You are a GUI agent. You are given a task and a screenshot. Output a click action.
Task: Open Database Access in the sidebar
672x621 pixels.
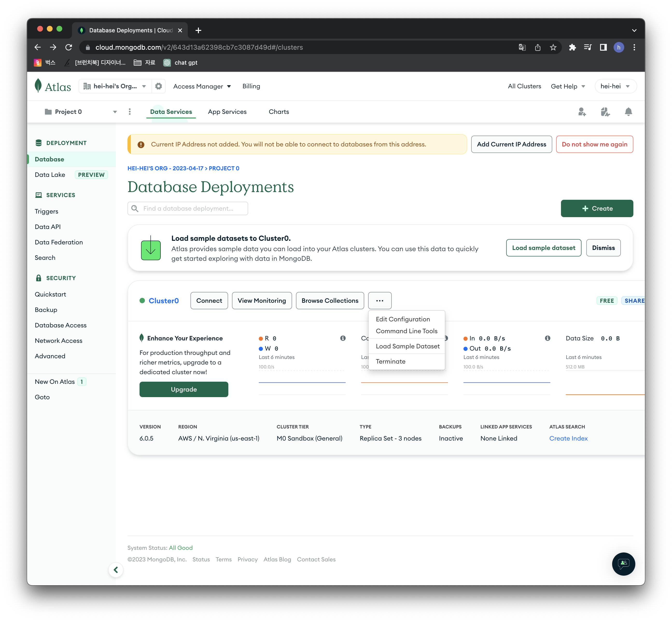pyautogui.click(x=61, y=325)
